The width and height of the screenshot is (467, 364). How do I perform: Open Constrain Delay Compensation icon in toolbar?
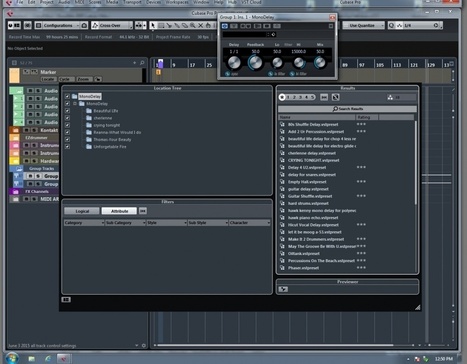[x=28, y=25]
